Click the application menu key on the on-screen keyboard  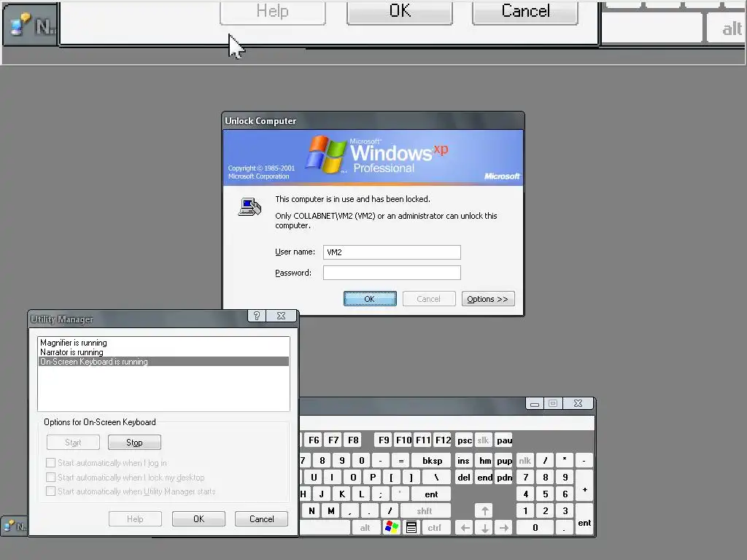(x=411, y=527)
